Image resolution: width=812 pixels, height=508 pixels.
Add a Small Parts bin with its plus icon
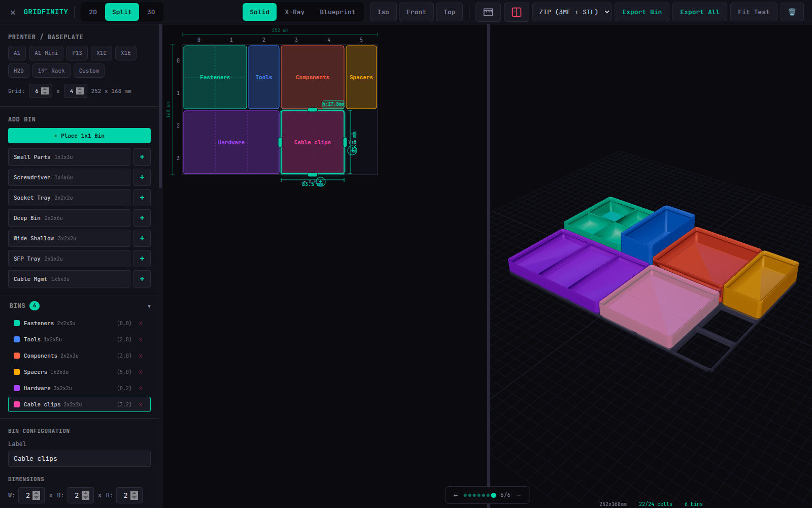pos(142,157)
